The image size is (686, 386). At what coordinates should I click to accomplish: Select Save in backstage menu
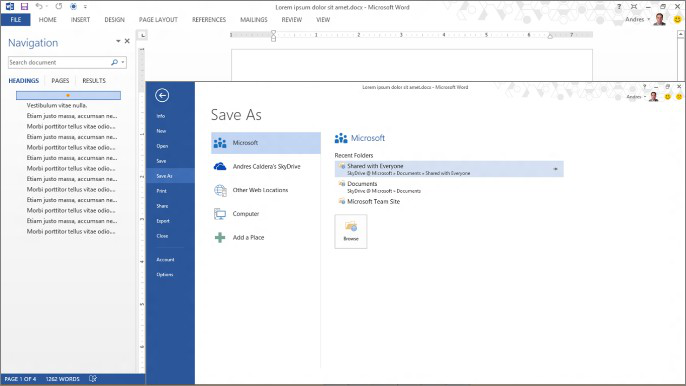[161, 161]
